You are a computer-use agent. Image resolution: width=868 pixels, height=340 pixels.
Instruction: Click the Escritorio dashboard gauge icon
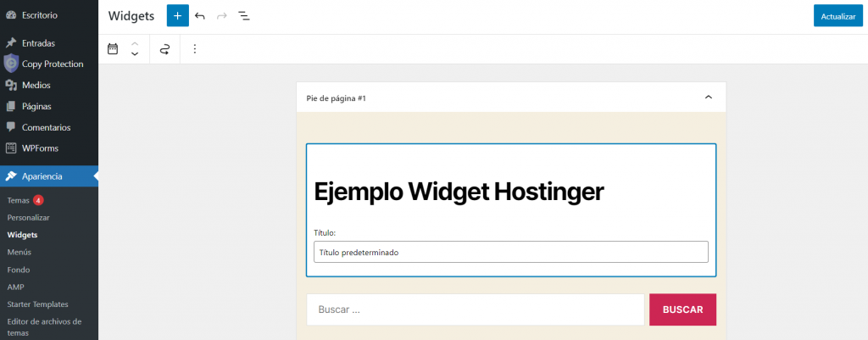coord(11,15)
